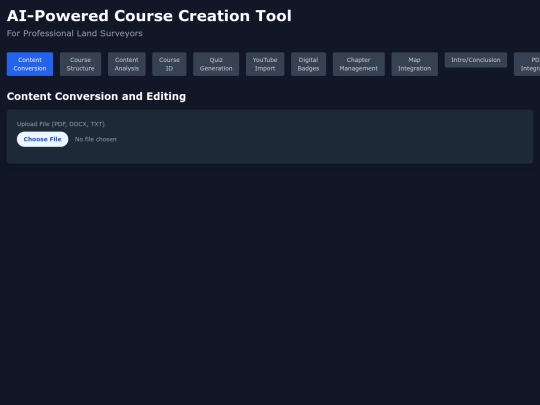
Task: Click the 'AI-Powered Course Creation Tool' title
Action: click(149, 16)
